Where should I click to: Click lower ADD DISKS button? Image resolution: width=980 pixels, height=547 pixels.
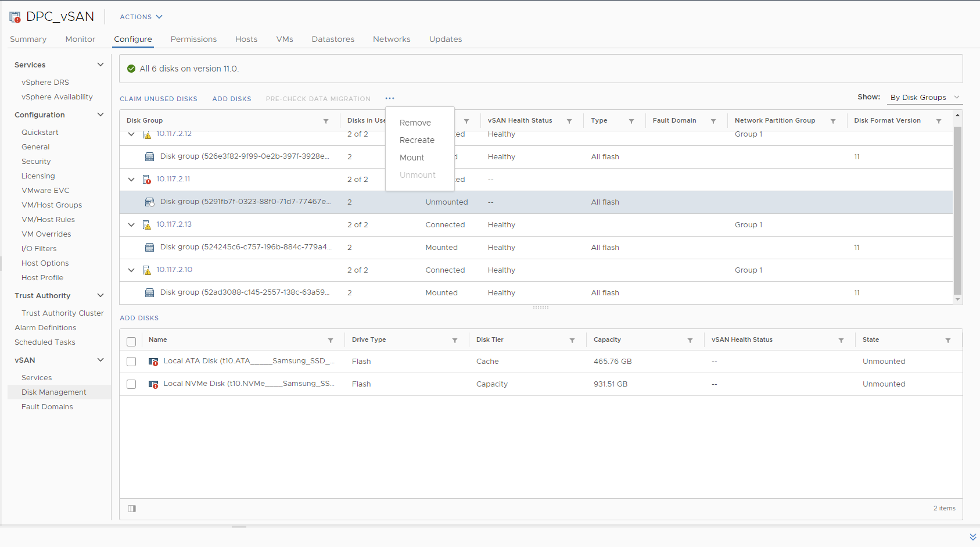(x=139, y=318)
